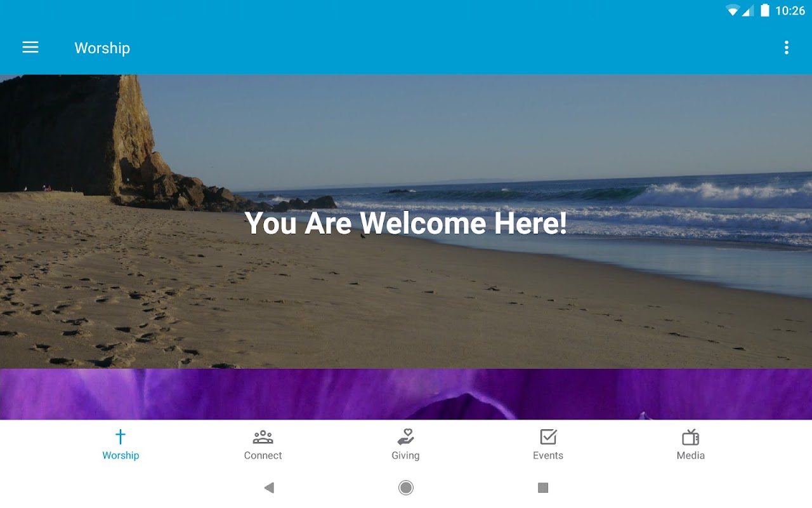Open the You Are Welcome Here banner
Viewport: 812px width, 508px height.
coord(406,222)
